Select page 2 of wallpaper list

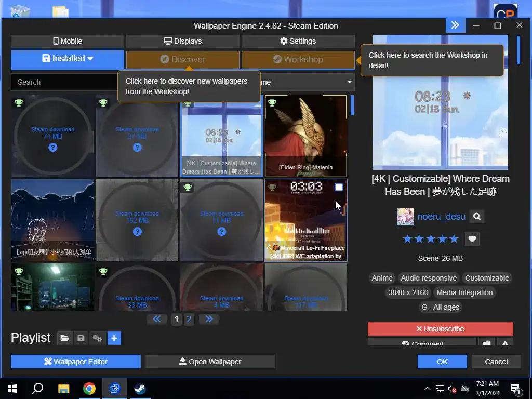pyautogui.click(x=189, y=320)
